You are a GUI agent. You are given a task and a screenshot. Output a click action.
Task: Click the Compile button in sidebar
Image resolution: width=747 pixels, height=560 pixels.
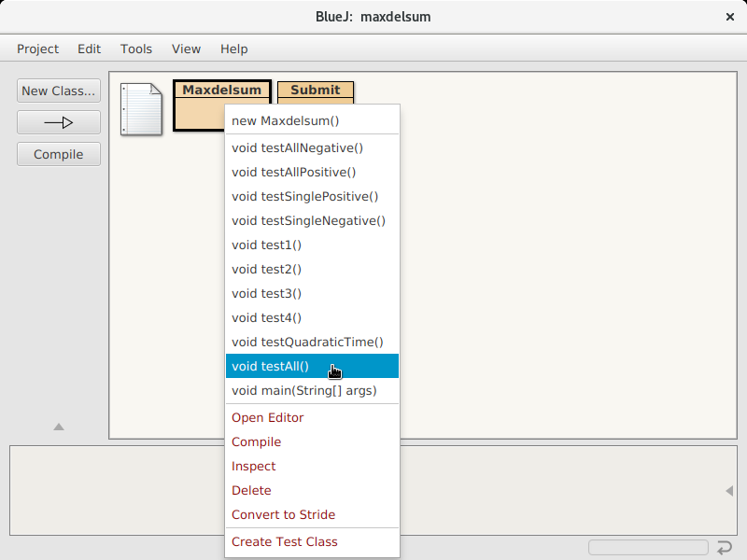59,154
